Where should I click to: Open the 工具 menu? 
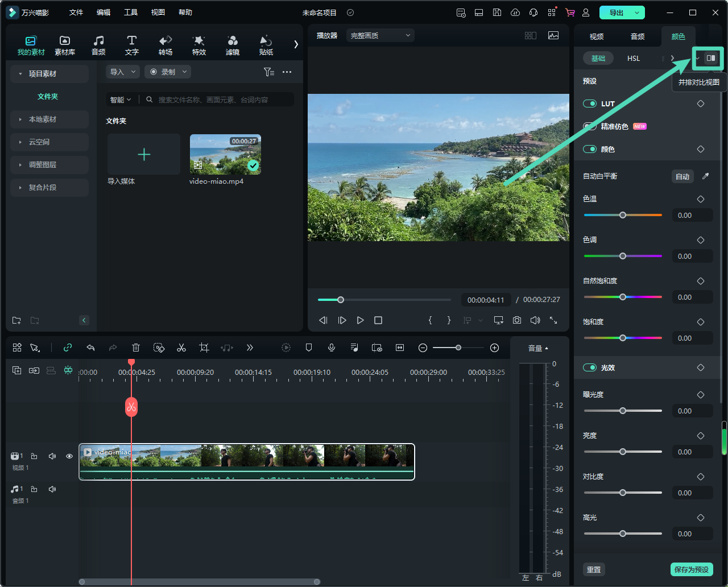(x=131, y=13)
